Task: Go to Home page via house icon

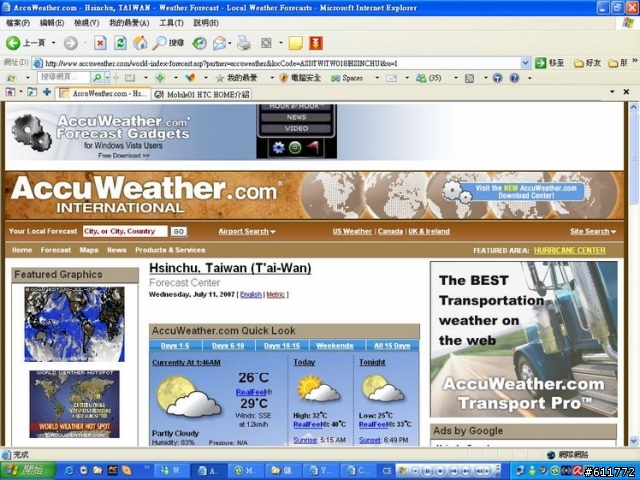Action: 140,43
